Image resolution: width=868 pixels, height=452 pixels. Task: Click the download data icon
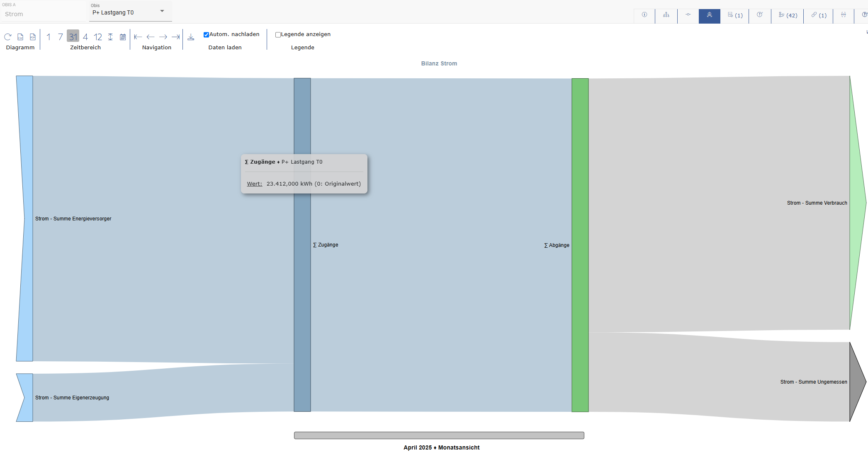click(191, 37)
